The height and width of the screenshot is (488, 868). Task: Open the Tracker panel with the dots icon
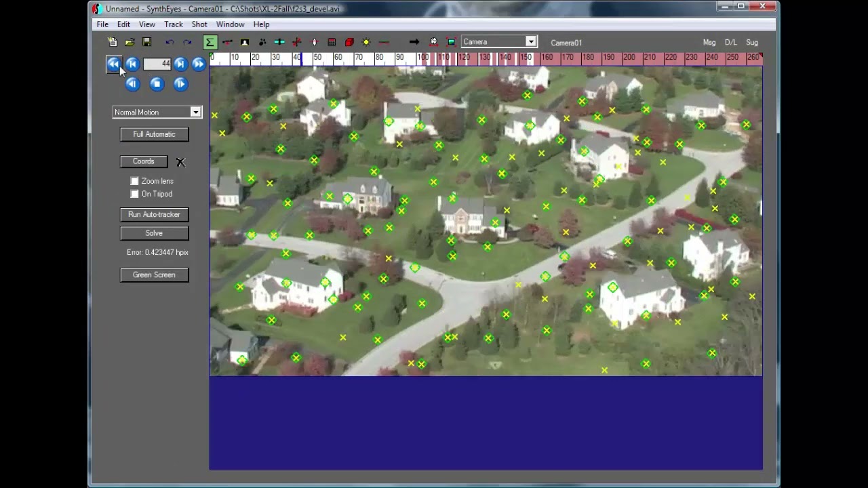[x=262, y=42]
